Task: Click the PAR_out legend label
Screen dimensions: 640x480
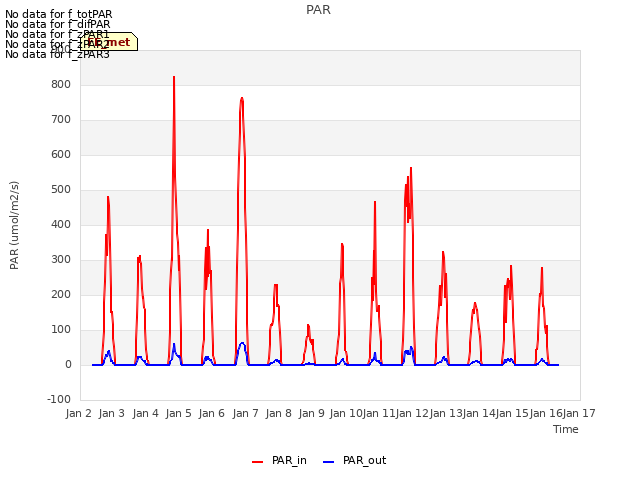Action: [364, 460]
